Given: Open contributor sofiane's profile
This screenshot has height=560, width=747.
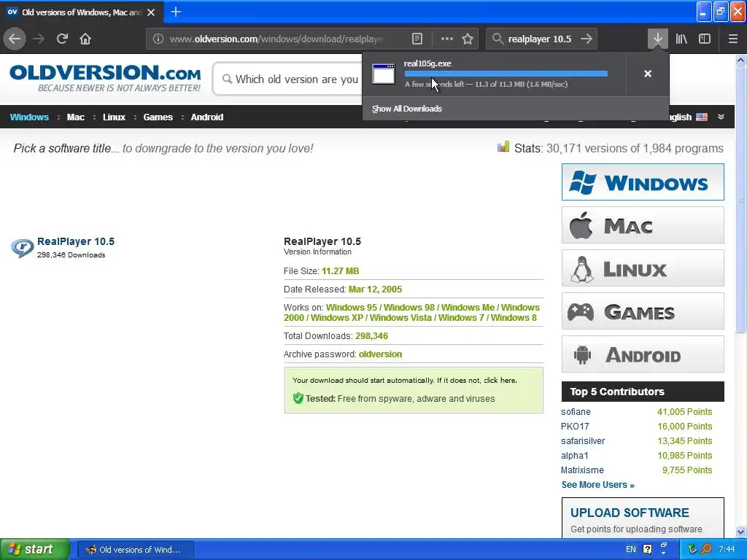Looking at the screenshot, I should pos(576,412).
